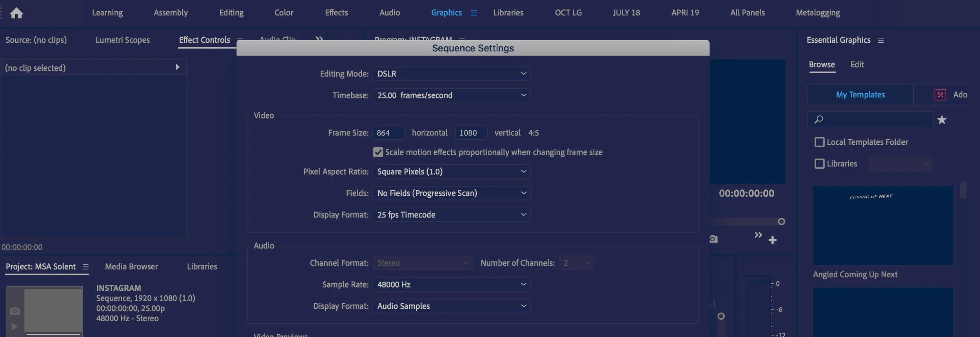Open the Button Editor plus icon
The image size is (980, 337).
pos(772,240)
